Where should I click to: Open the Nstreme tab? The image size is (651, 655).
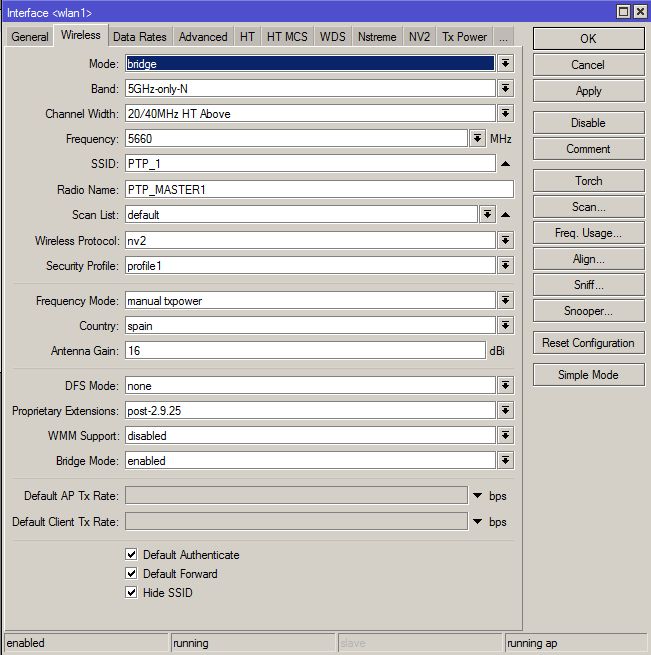[x=377, y=37]
